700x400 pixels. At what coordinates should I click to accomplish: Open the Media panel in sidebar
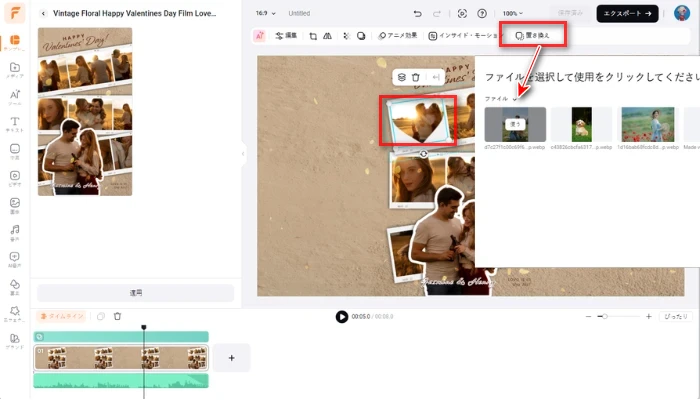pos(15,69)
